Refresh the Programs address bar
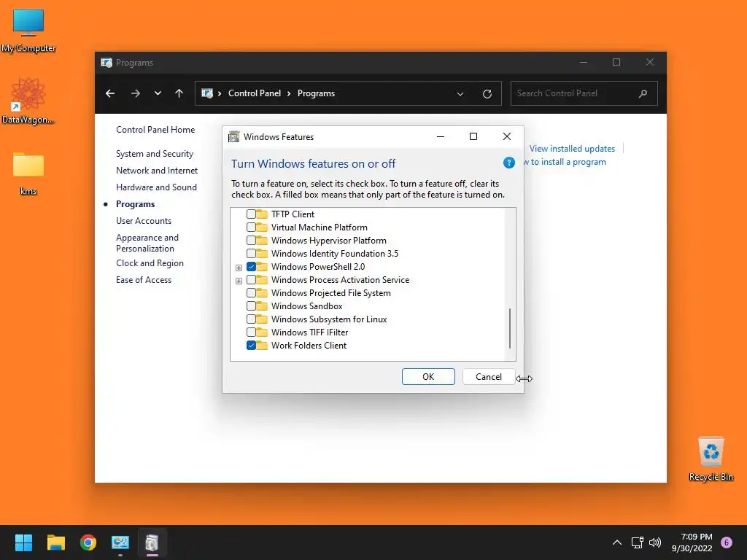Screen dimensions: 747x560 pyautogui.click(x=487, y=94)
